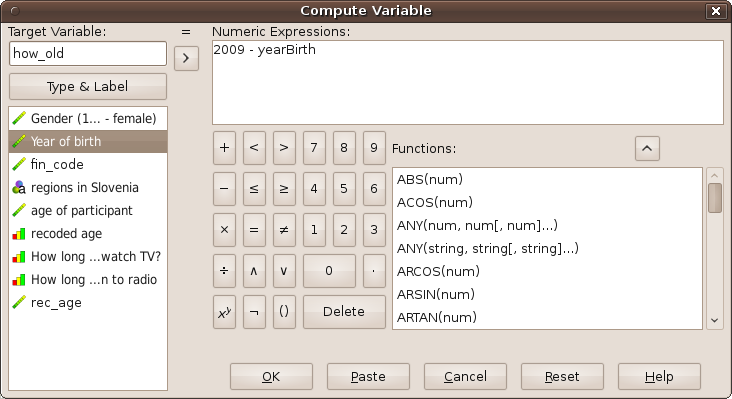
Task: Click the power x^y key
Action: point(224,312)
